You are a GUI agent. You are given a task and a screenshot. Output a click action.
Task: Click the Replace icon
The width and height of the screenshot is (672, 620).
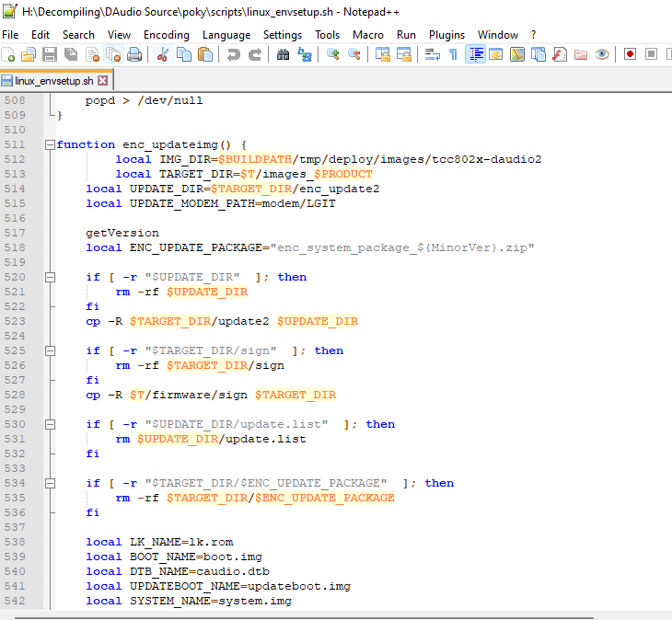coord(305,55)
